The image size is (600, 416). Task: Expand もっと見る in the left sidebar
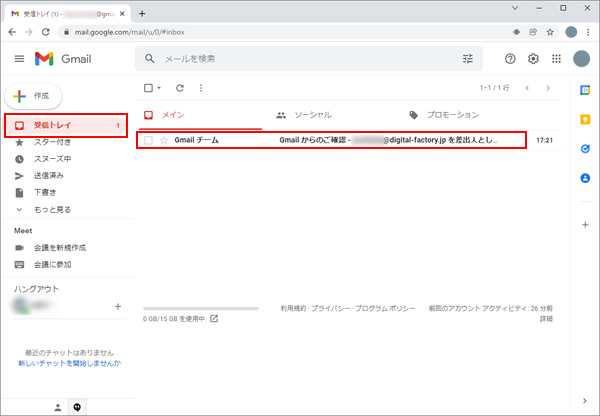click(52, 209)
